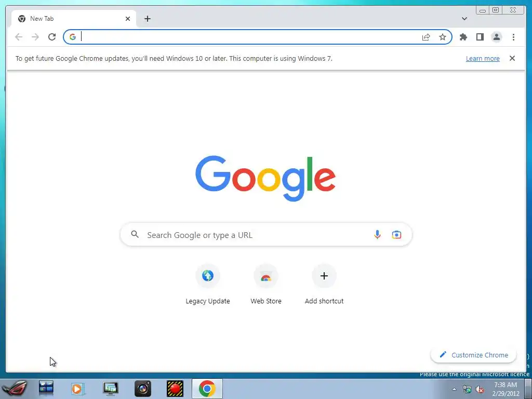Click the Google icon in the address bar
The width and height of the screenshot is (532, 399).
tap(73, 37)
